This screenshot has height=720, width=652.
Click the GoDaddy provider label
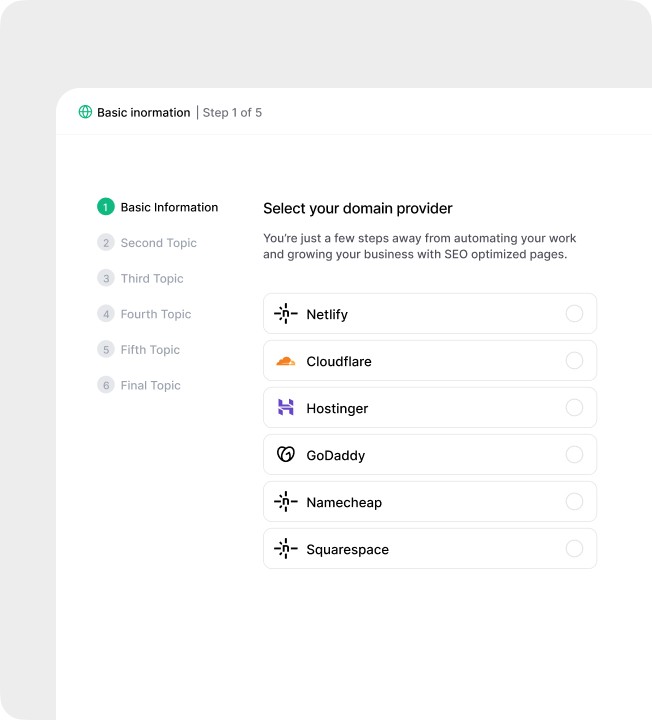pyautogui.click(x=336, y=456)
